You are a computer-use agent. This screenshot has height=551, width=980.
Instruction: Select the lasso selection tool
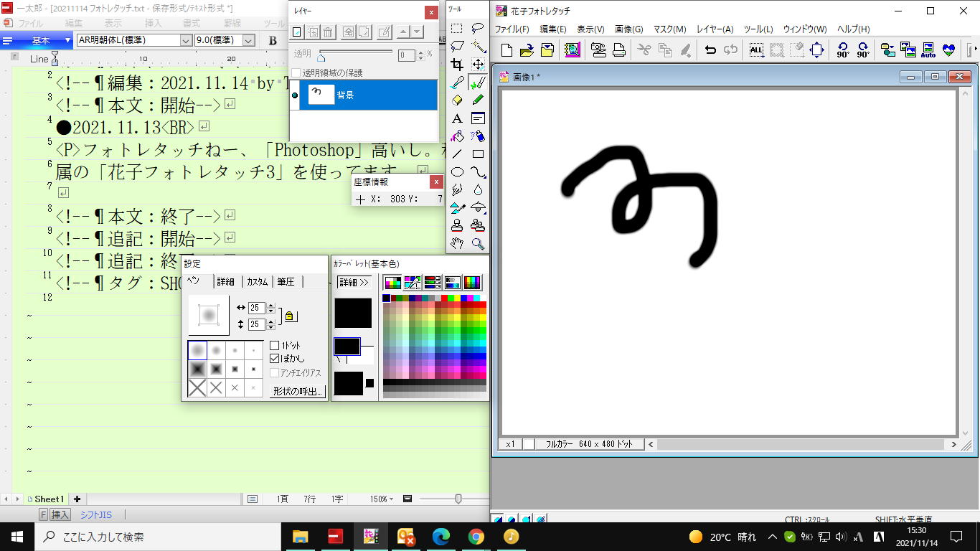(x=478, y=29)
